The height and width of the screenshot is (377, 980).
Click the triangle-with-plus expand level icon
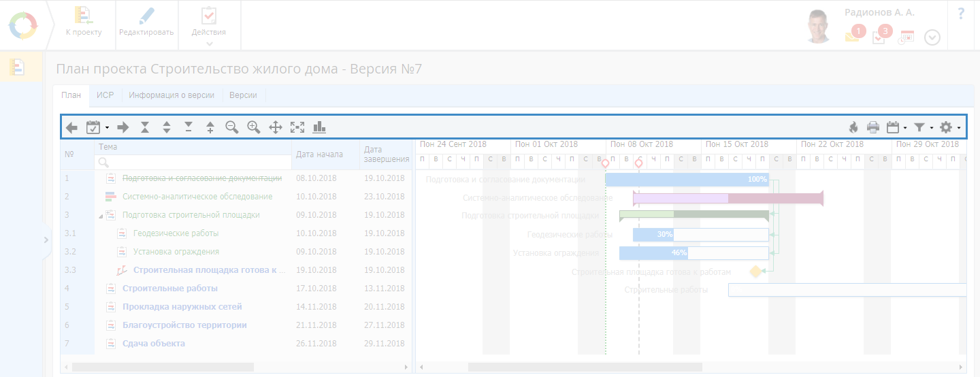[210, 127]
